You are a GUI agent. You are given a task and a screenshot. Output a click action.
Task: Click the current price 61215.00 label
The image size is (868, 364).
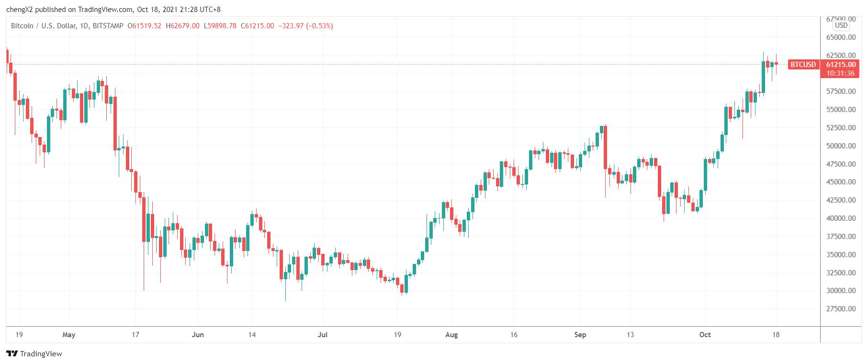[x=841, y=65]
